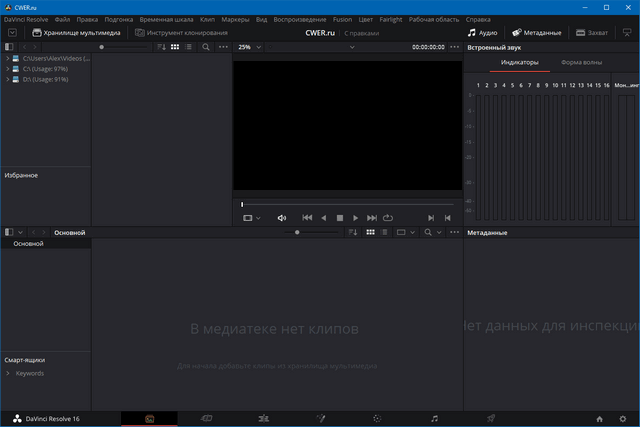
Task: Open the Color page icon
Action: pos(376,418)
